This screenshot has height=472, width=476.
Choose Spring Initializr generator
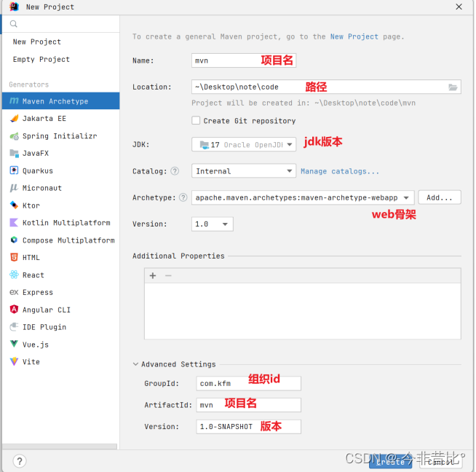(60, 135)
